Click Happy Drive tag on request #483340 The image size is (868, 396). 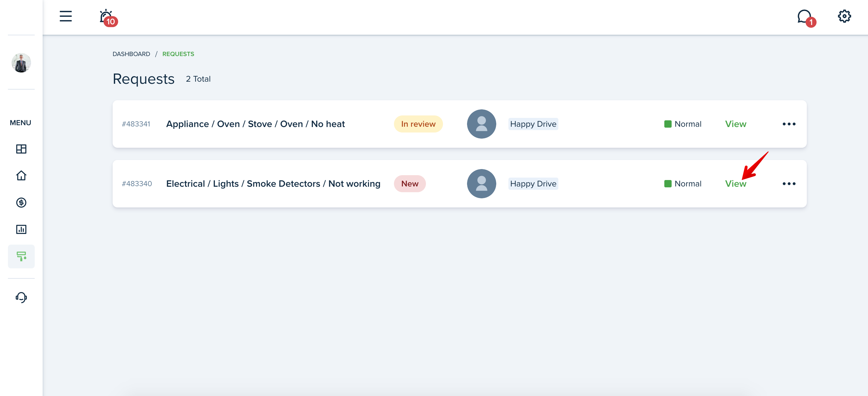pyautogui.click(x=533, y=184)
